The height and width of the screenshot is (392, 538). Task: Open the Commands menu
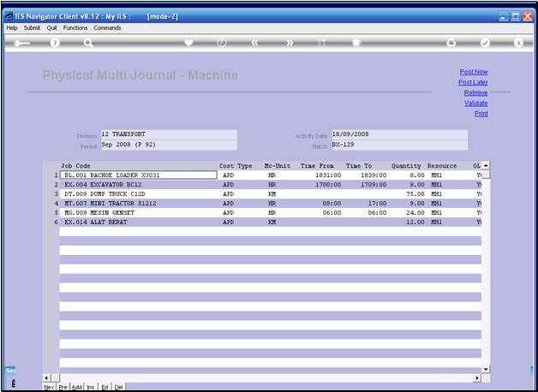tap(107, 27)
